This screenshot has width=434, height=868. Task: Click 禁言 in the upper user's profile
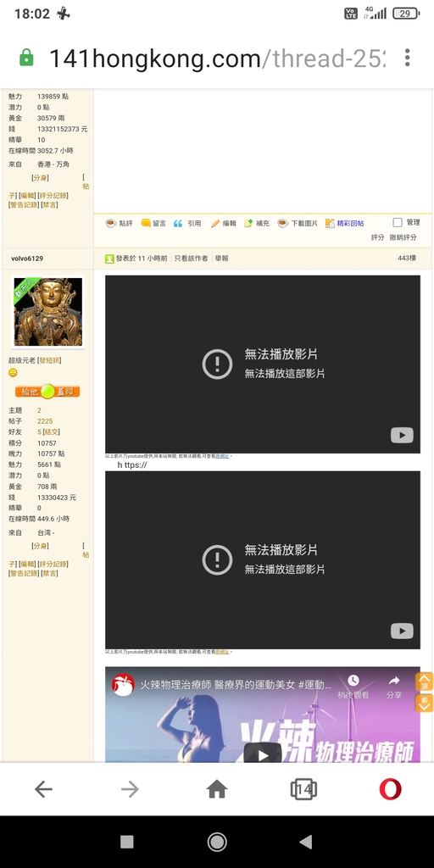click(50, 205)
